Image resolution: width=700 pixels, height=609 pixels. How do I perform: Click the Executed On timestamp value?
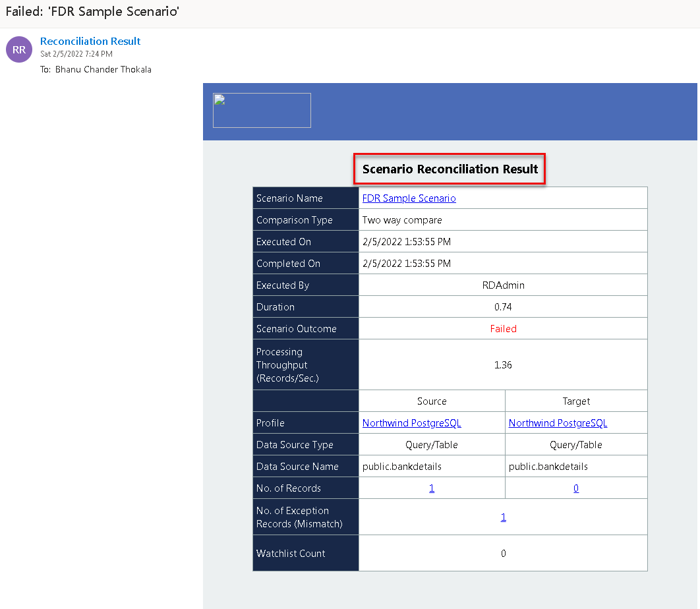(406, 241)
